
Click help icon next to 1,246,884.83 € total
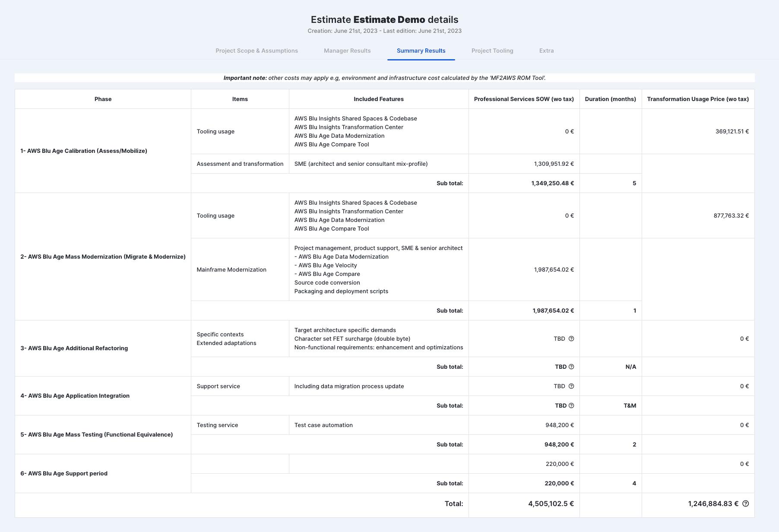745,503
